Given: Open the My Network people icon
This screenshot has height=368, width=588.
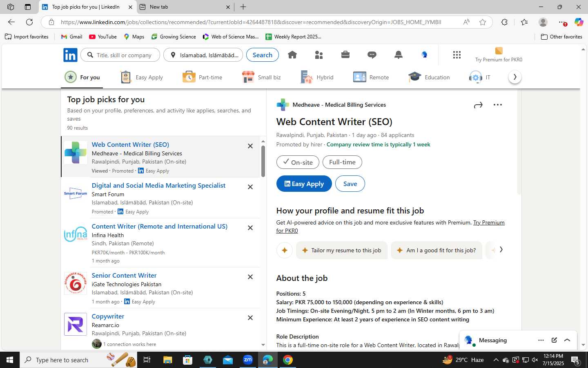Looking at the screenshot, I should point(319,55).
